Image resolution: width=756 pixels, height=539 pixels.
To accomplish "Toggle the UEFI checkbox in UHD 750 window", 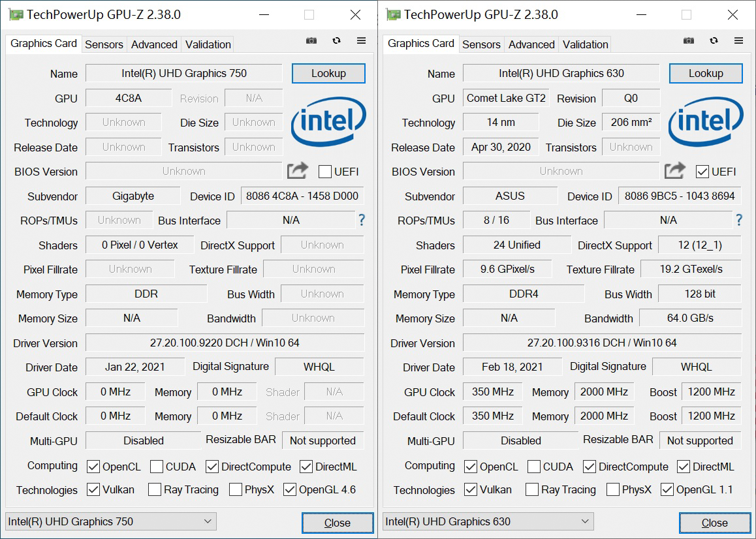I will click(x=325, y=172).
